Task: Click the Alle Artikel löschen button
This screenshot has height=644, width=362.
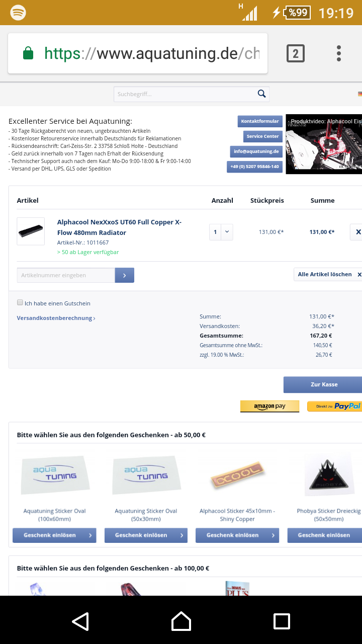Action: click(x=328, y=274)
